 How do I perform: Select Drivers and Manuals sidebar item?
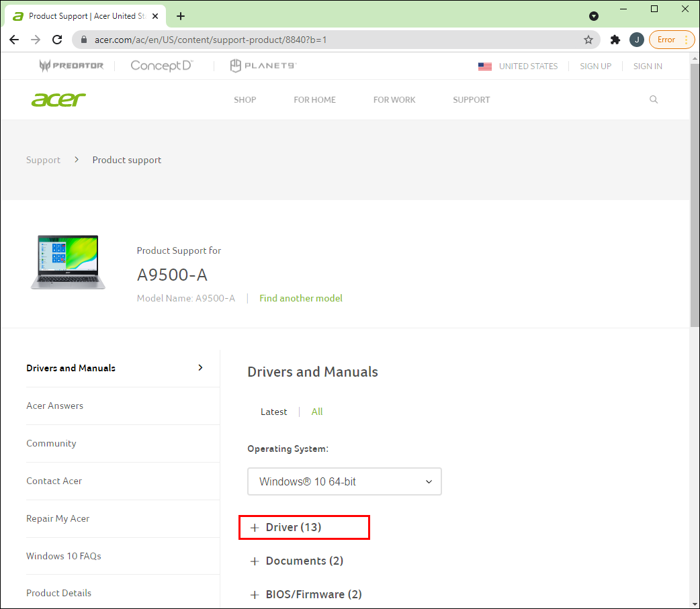71,368
